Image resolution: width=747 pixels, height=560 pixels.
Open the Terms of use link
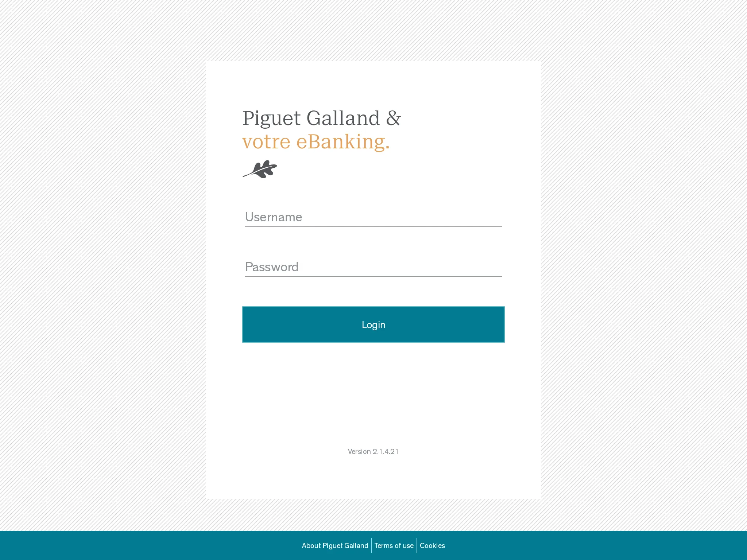click(x=394, y=545)
